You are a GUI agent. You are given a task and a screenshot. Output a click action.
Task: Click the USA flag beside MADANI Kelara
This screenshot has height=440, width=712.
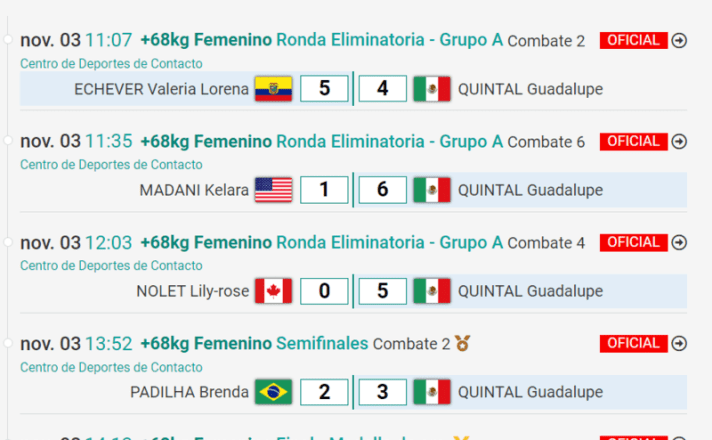point(273,190)
